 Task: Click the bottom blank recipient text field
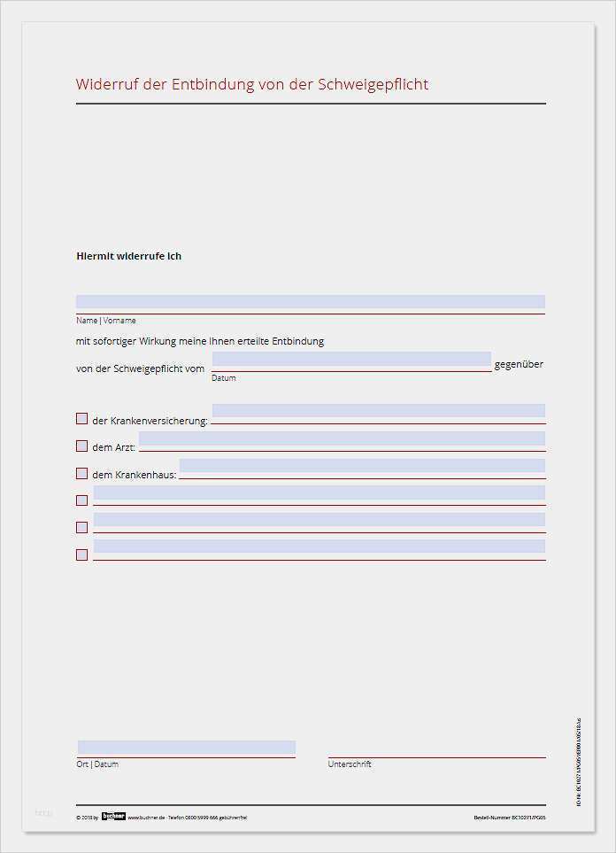319,547
